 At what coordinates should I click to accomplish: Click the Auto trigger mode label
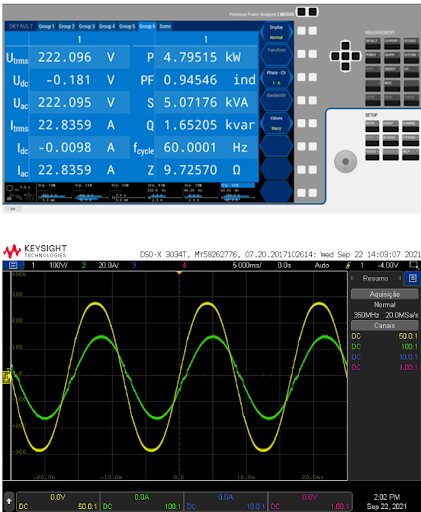coord(322,265)
